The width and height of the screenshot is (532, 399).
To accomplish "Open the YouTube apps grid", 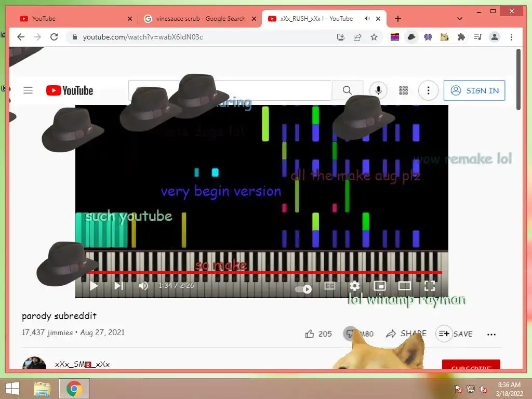I will click(x=403, y=90).
